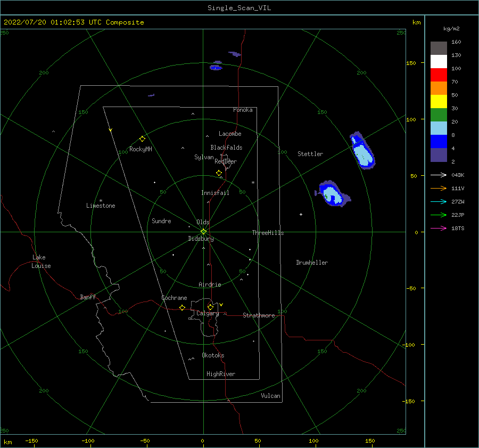
Task: Click the orange 111V arrow icon
Action: coord(439,189)
